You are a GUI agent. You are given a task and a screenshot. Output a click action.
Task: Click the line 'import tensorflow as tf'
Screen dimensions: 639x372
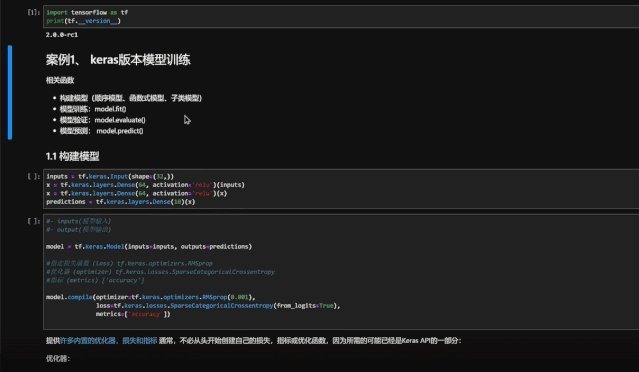87,13
